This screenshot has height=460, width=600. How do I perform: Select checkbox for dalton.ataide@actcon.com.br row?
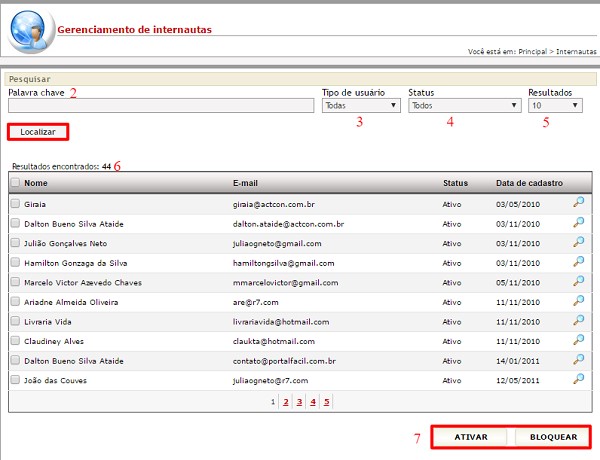tap(15, 223)
